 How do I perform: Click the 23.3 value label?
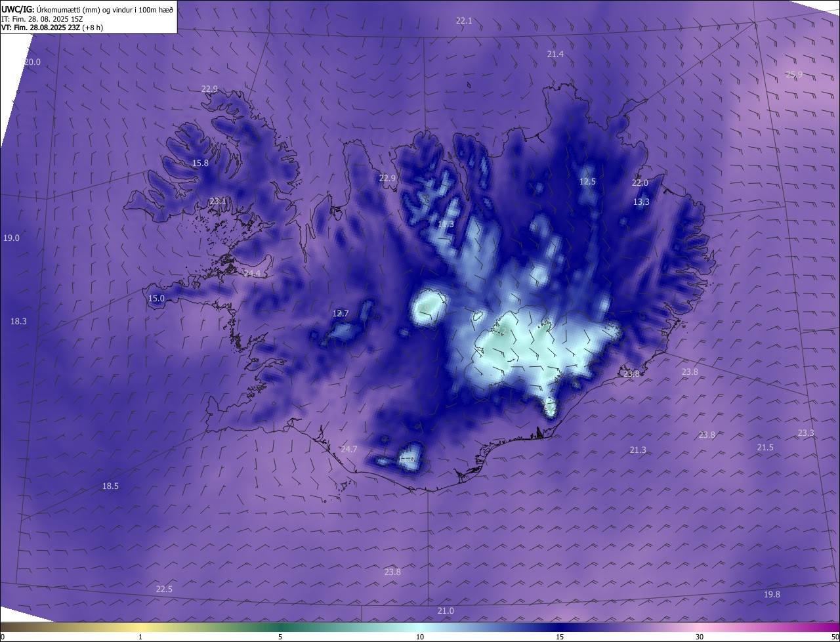coord(806,433)
